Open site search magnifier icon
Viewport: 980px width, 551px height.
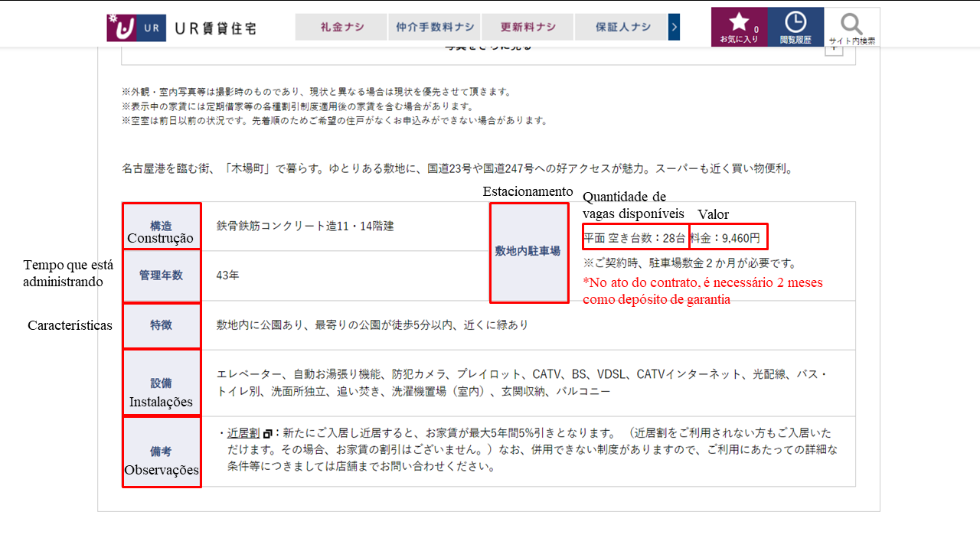851,27
